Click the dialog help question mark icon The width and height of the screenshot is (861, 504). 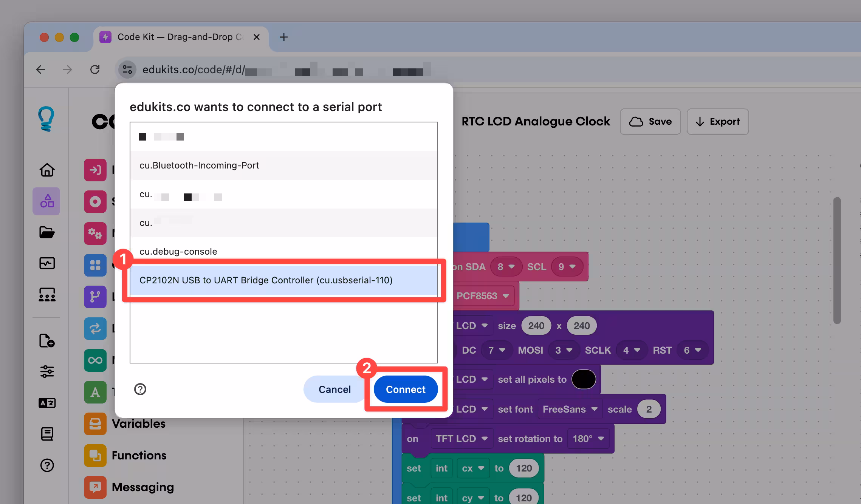click(x=140, y=389)
